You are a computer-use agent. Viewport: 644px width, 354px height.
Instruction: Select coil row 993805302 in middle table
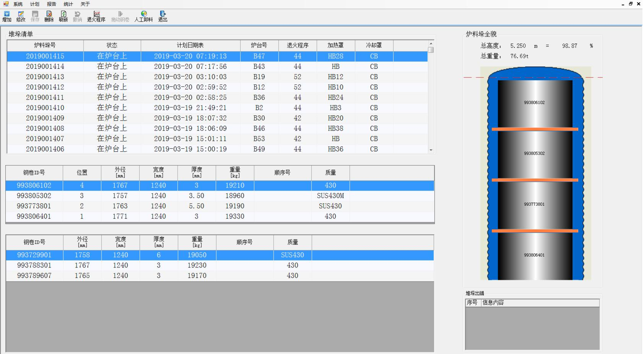pyautogui.click(x=220, y=196)
